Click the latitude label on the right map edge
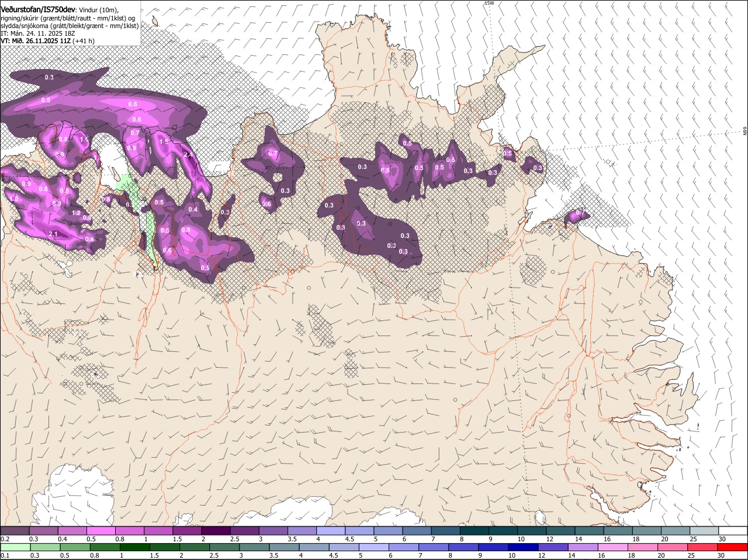Screen dimensions: 748x560 coord(745,132)
